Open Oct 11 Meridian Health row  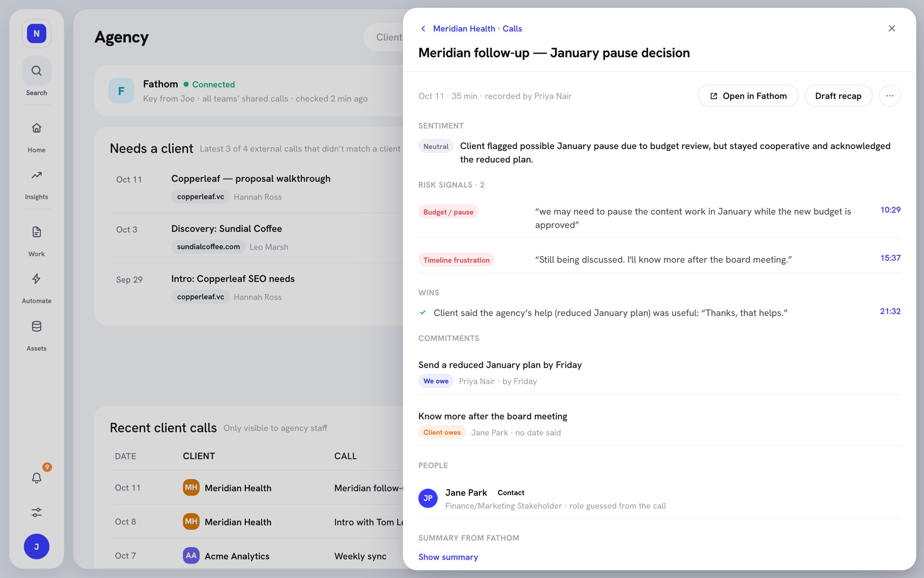(256, 488)
